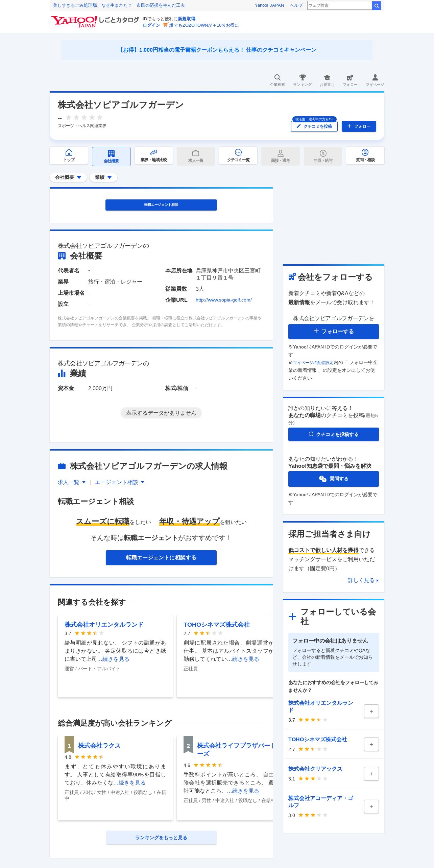This screenshot has width=434, height=868.
Task: Open the news headline about ごみ処理場
Action: (119, 5)
